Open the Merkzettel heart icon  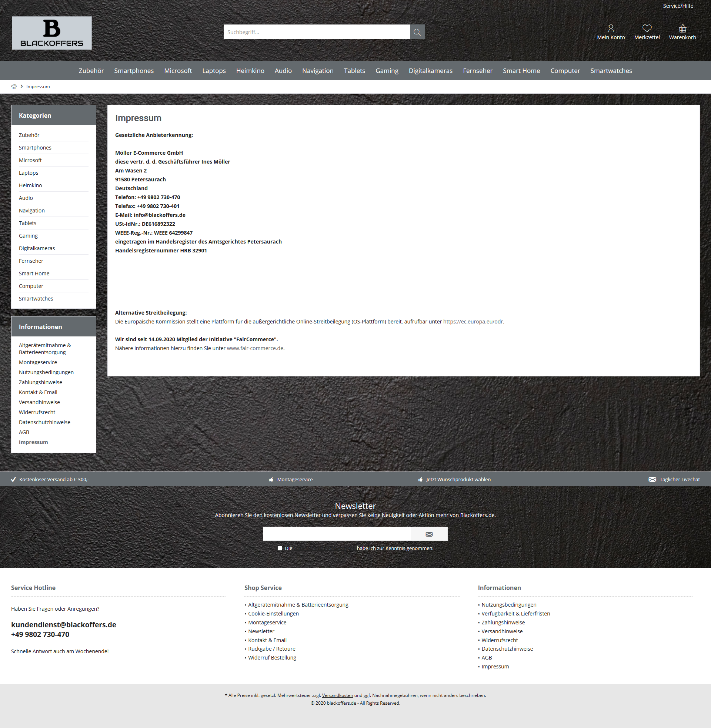647,28
